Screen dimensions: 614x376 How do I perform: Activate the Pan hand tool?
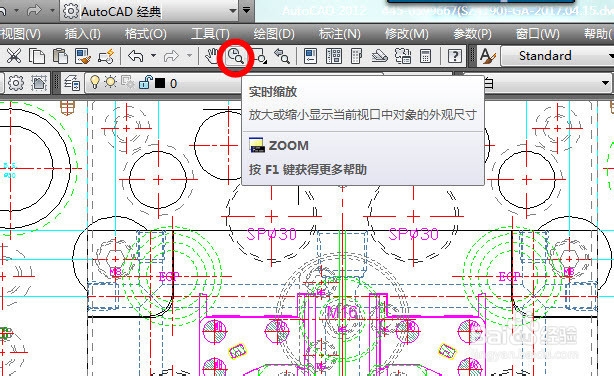(x=212, y=56)
